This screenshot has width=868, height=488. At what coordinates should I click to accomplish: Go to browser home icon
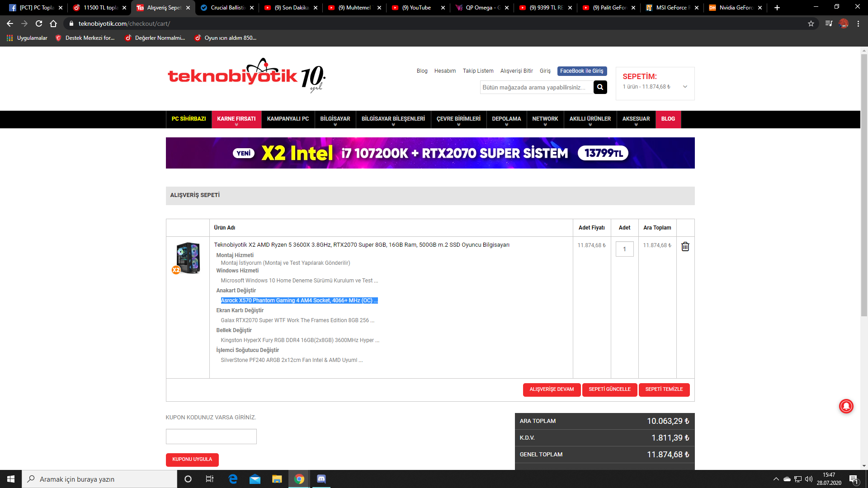point(53,23)
